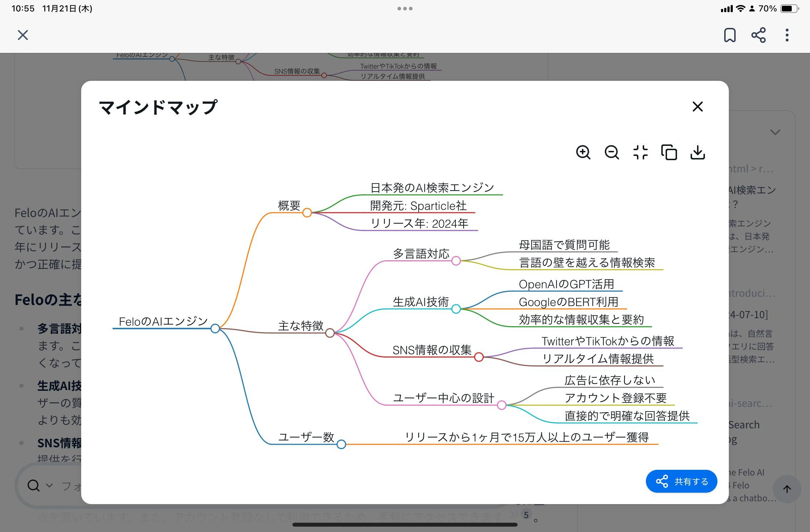
Task: Toggle the 生成AI技術 branch node
Action: (x=456, y=309)
